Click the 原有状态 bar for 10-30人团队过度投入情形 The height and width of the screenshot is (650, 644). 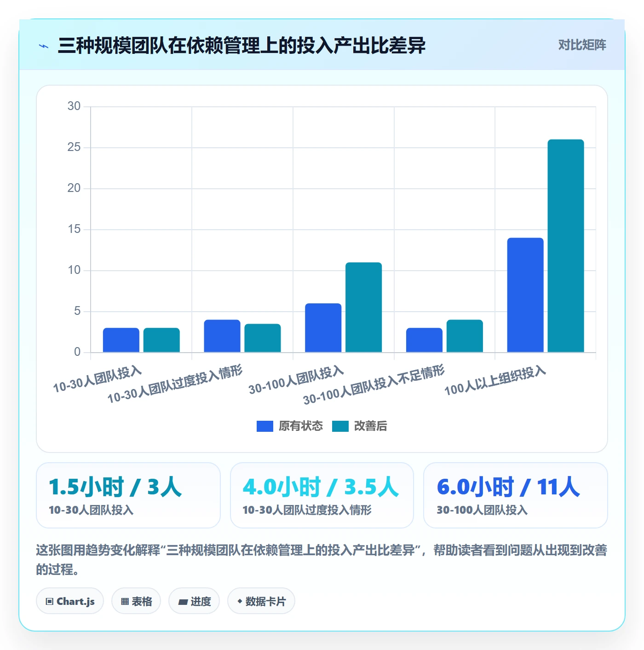point(222,336)
